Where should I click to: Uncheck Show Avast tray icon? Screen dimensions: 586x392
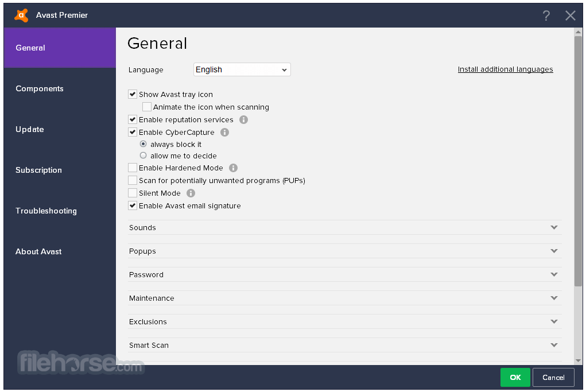point(133,94)
